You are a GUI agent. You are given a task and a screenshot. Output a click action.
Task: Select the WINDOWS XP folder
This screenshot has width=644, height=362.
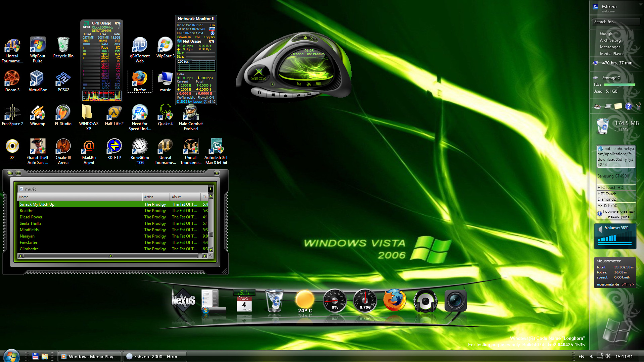[x=89, y=117]
